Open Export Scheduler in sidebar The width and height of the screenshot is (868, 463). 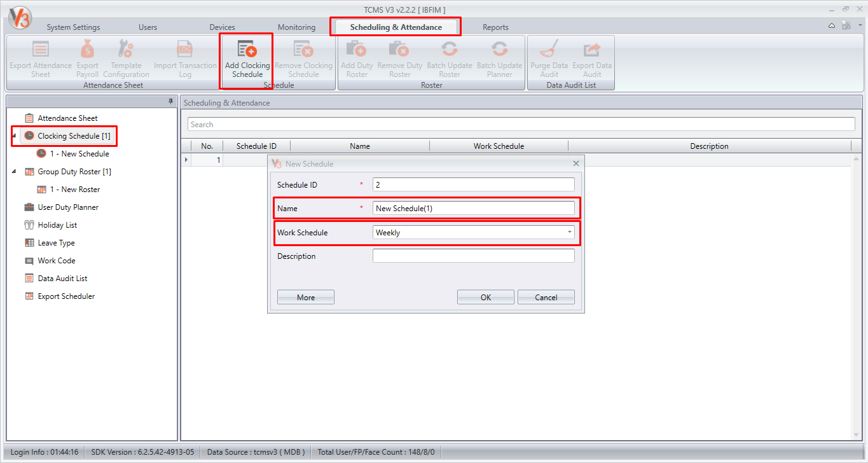click(60, 296)
